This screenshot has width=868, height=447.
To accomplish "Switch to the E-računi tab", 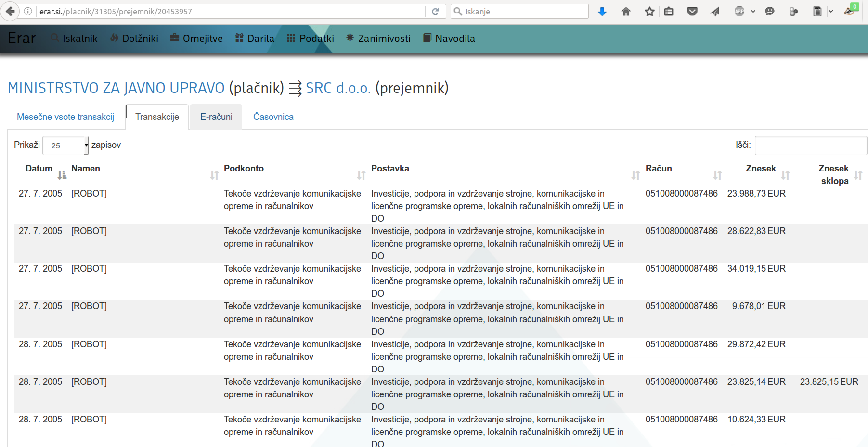I will 216,117.
